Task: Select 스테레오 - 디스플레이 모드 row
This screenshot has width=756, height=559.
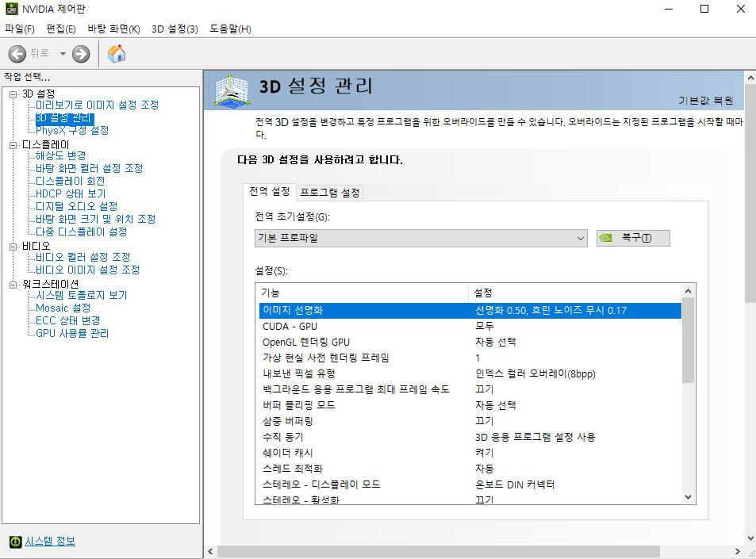Action: [x=470, y=484]
